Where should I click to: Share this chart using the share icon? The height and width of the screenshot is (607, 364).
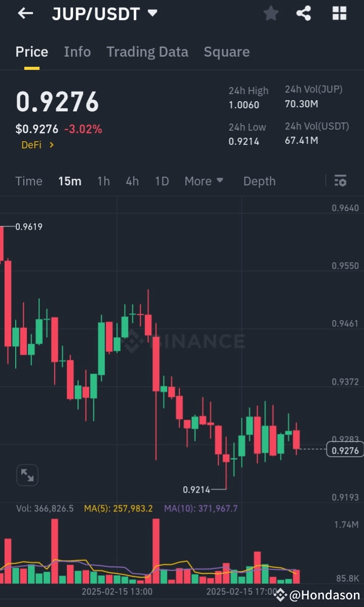click(304, 13)
